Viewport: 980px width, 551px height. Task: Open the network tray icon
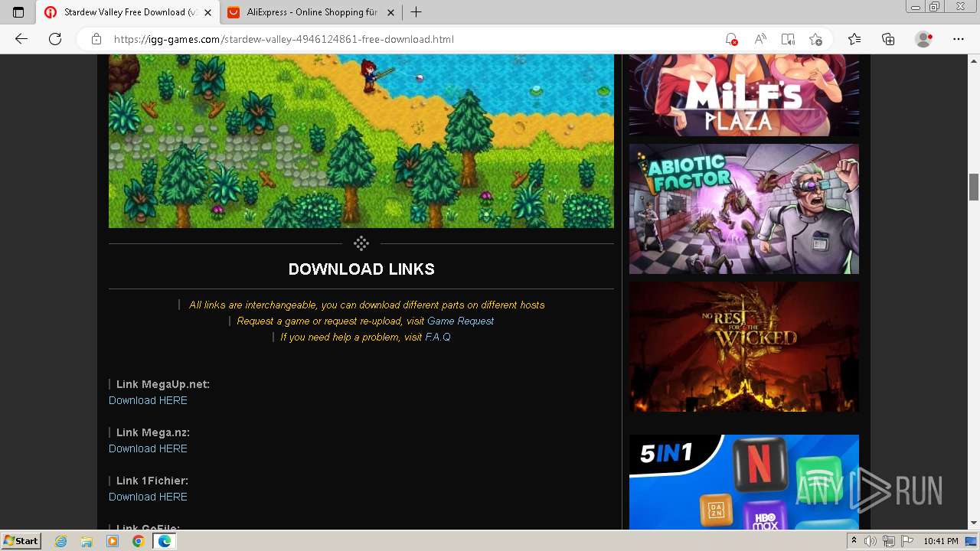coord(888,541)
